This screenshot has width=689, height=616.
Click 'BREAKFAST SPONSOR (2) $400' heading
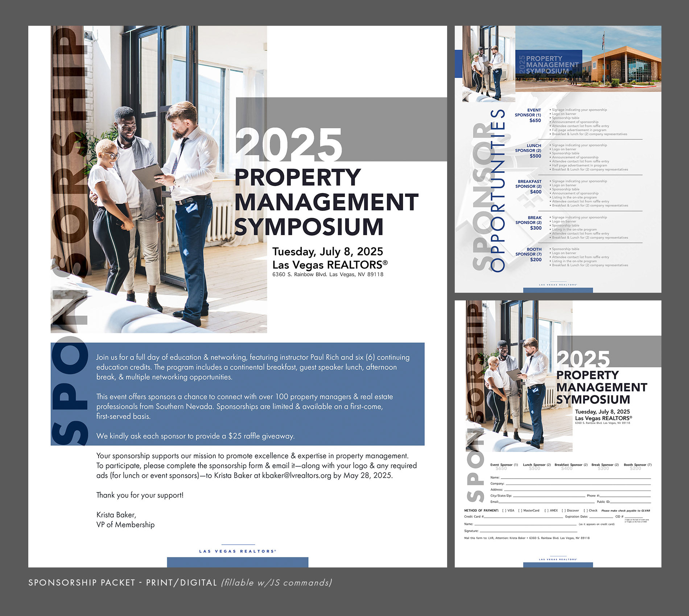(528, 187)
